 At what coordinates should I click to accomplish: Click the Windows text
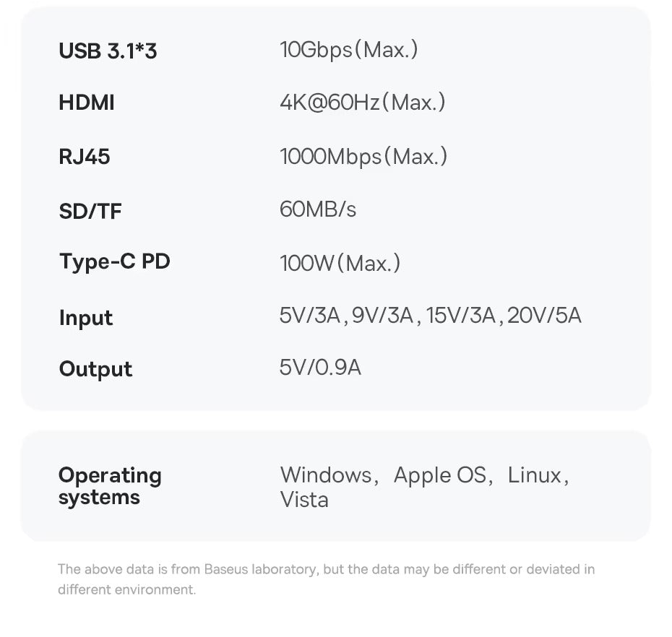tap(326, 475)
